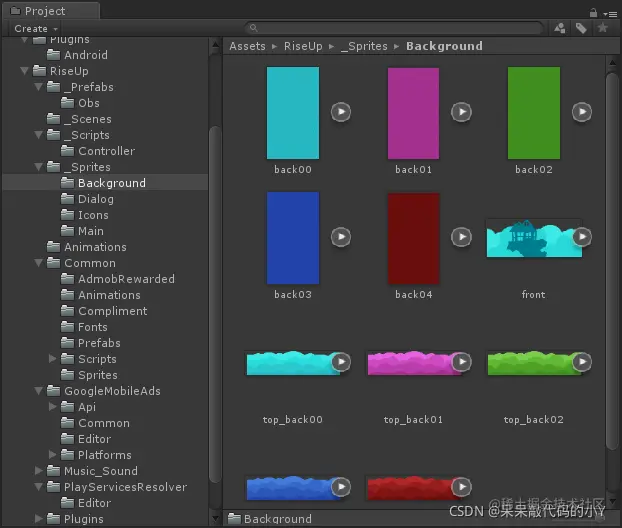
Task: Collapse the GoogleMobileAds folder arrow
Action: pyautogui.click(x=38, y=391)
